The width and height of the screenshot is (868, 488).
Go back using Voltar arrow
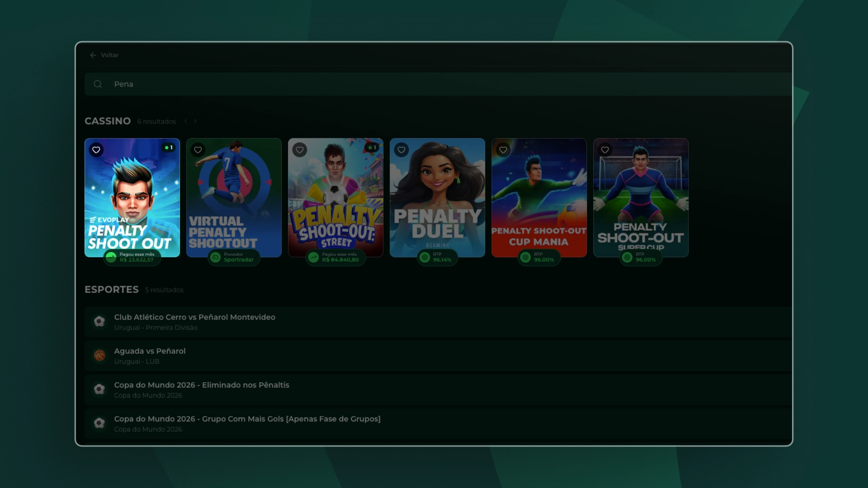coord(93,55)
